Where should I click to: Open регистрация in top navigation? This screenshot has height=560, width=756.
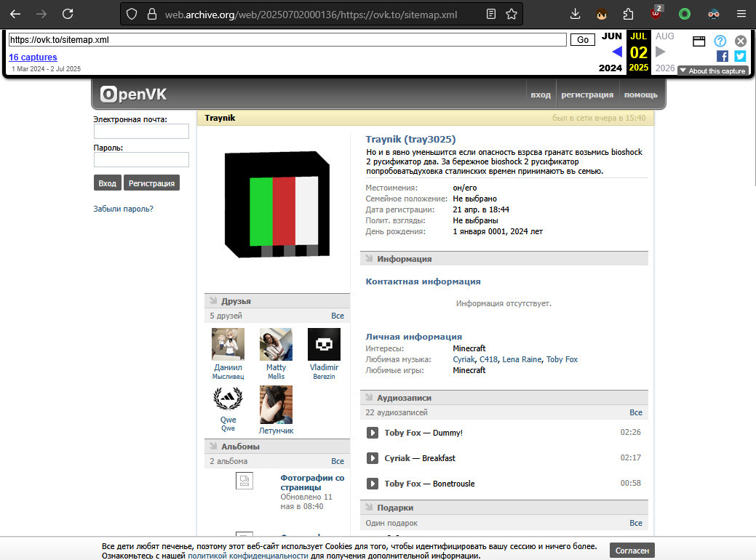coord(587,95)
